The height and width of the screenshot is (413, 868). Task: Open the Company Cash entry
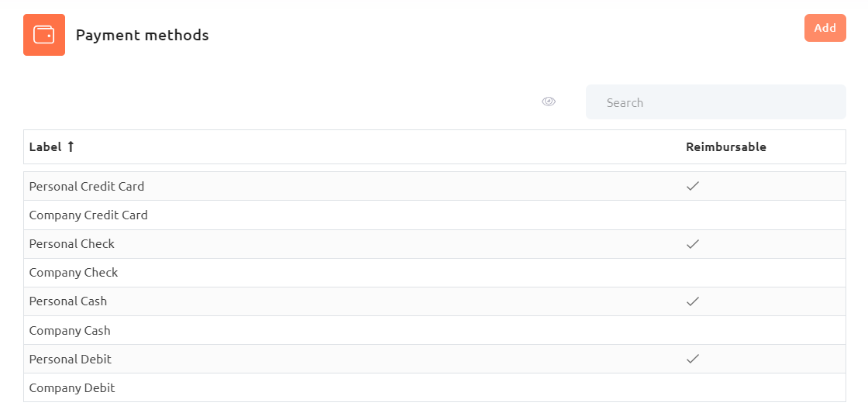pyautogui.click(x=435, y=330)
